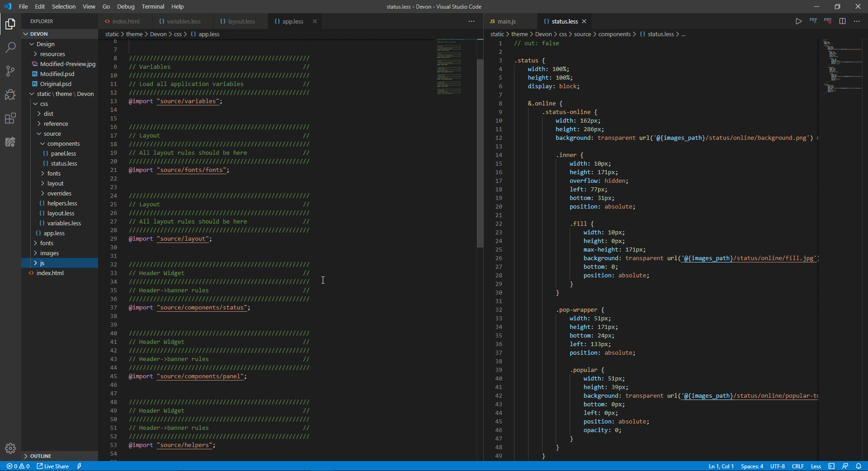This screenshot has height=471, width=868.
Task: Close the app.less tab
Action: click(315, 21)
